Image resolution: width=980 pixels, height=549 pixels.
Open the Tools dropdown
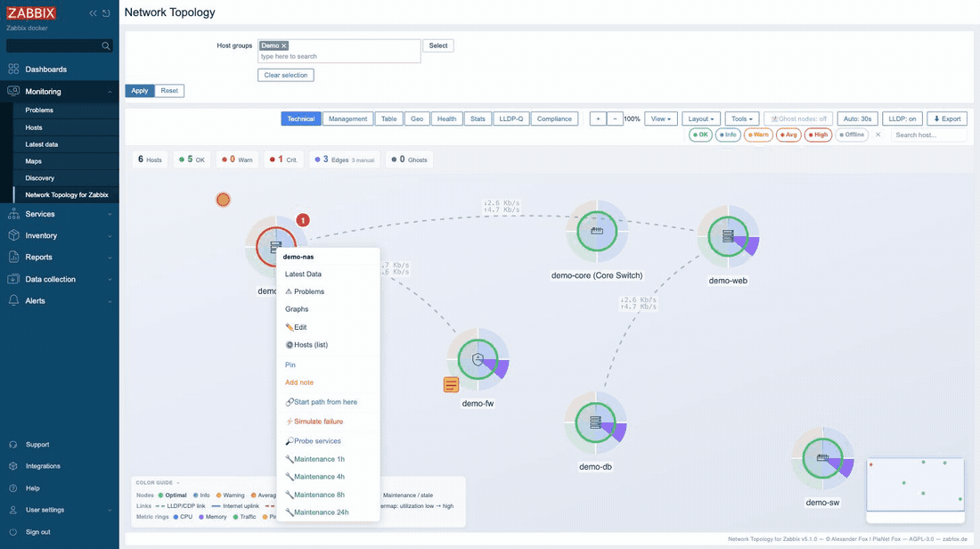[x=742, y=119]
